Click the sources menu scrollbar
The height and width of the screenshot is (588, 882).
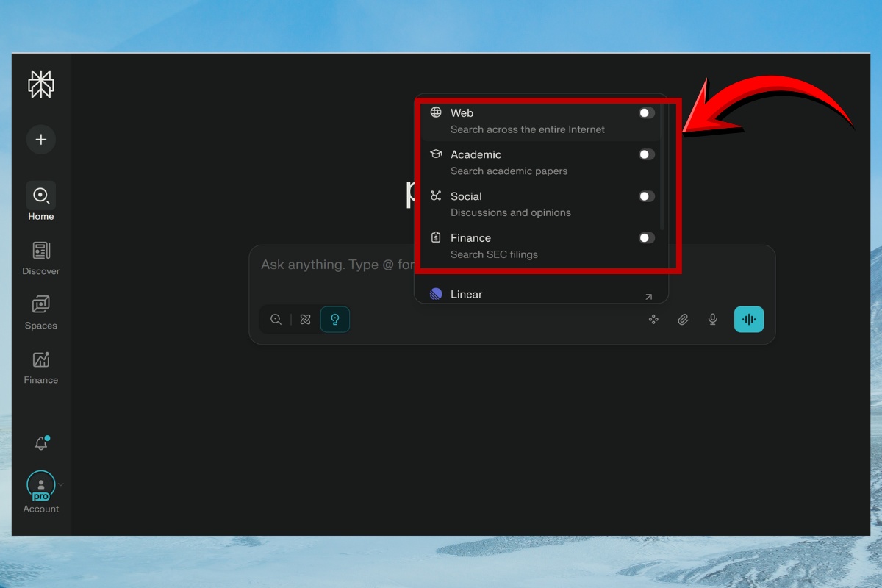click(662, 167)
